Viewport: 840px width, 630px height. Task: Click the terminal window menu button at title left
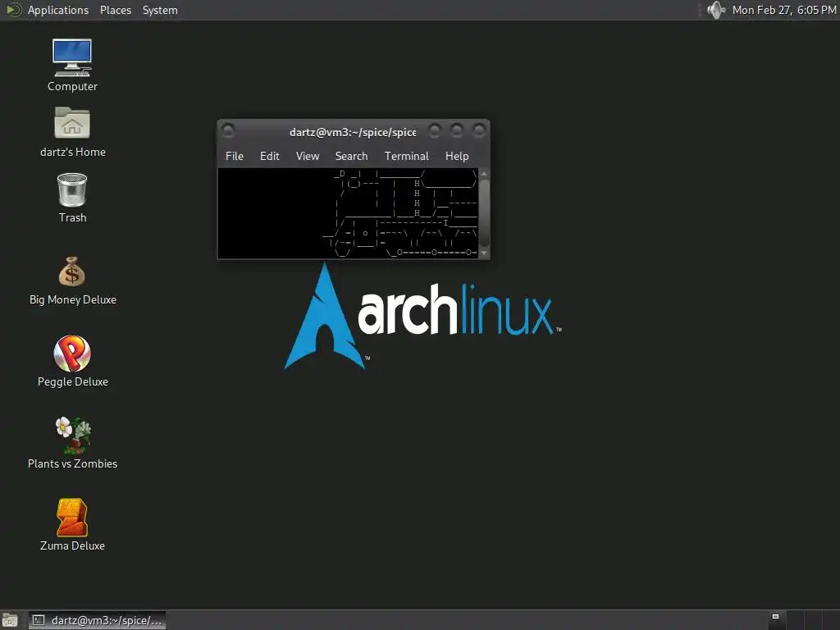point(228,130)
